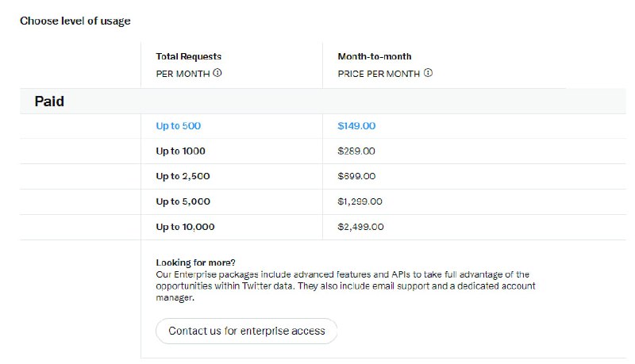Click the $289.00 price cell
Screen dimensions: 635x364
tap(356, 151)
